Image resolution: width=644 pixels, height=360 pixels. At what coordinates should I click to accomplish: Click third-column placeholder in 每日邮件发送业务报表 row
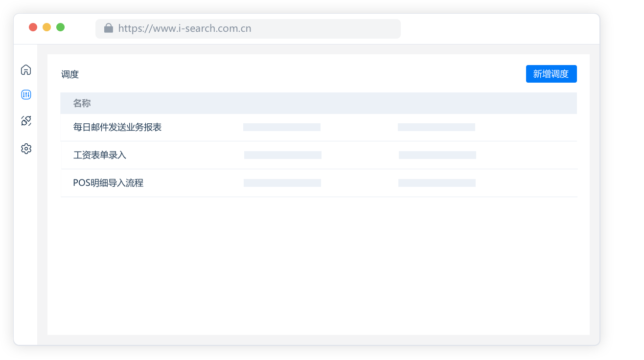click(x=437, y=127)
